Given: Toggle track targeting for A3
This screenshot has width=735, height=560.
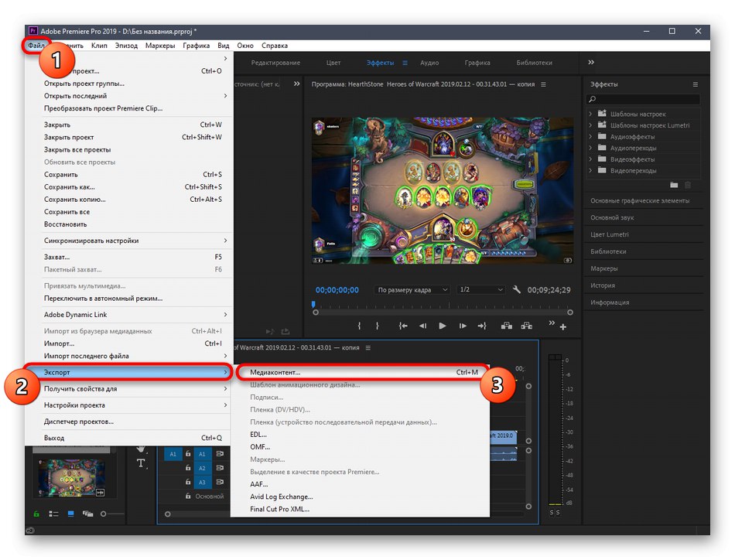Looking at the screenshot, I should 203,482.
